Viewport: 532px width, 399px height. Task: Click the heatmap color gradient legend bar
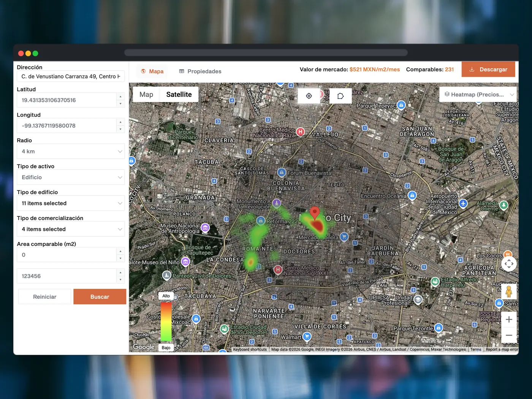tap(166, 322)
